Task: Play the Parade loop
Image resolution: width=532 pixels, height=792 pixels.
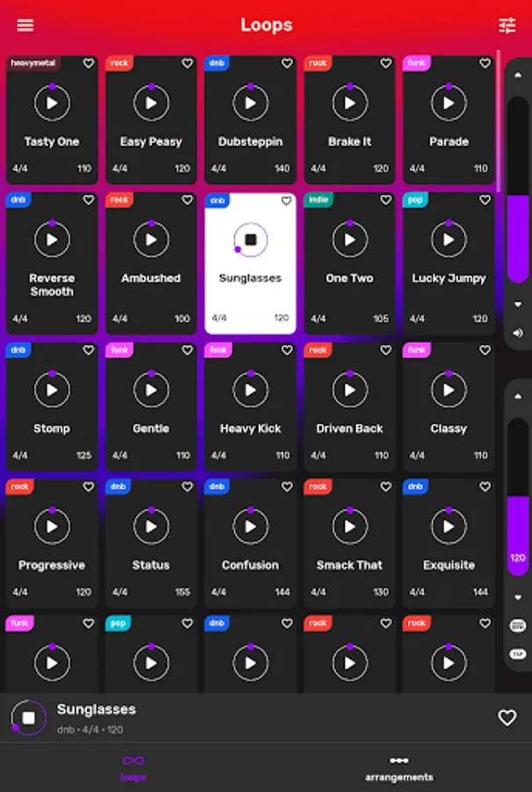Action: [x=448, y=103]
